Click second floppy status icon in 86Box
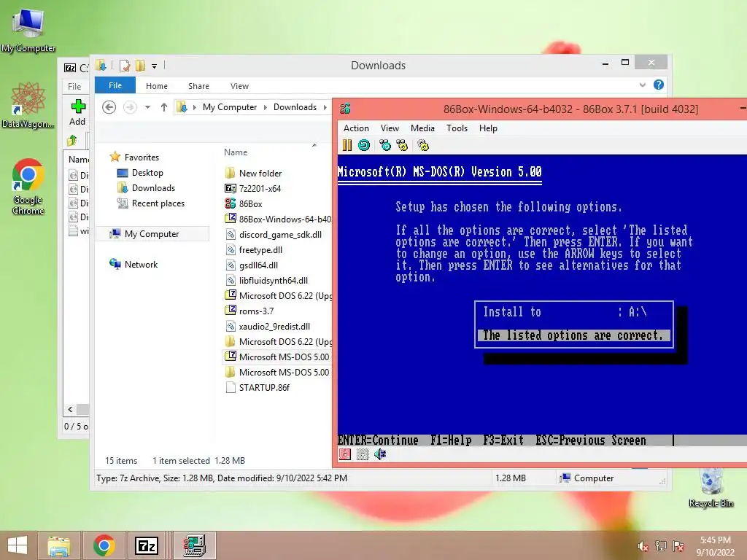Image resolution: width=747 pixels, height=560 pixels. (x=363, y=454)
